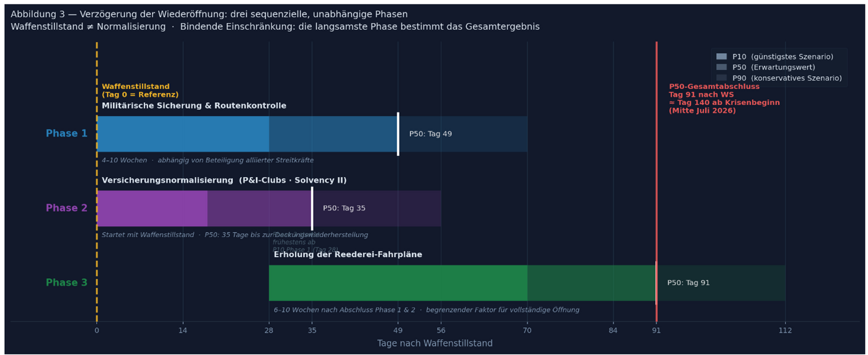Screen dimensions: 868x355
Task: Click the x-axis tick label 70
Action: point(527,331)
